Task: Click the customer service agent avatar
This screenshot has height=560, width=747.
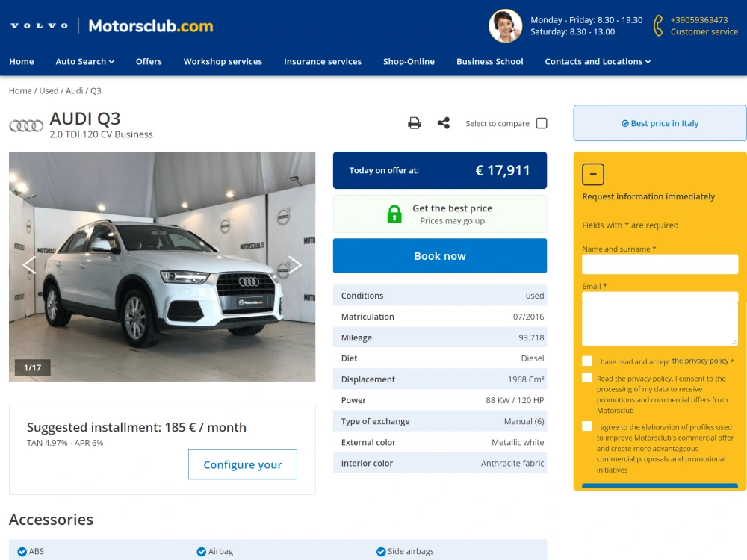Action: [505, 25]
